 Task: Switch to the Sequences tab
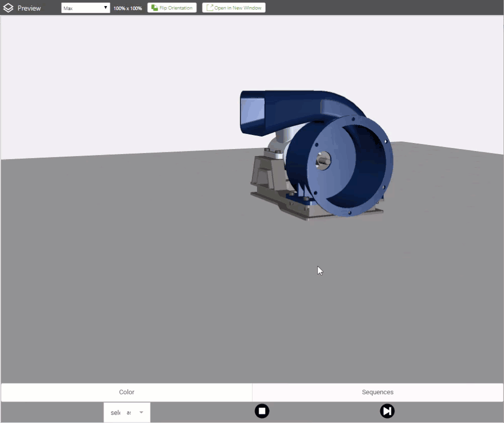point(377,392)
